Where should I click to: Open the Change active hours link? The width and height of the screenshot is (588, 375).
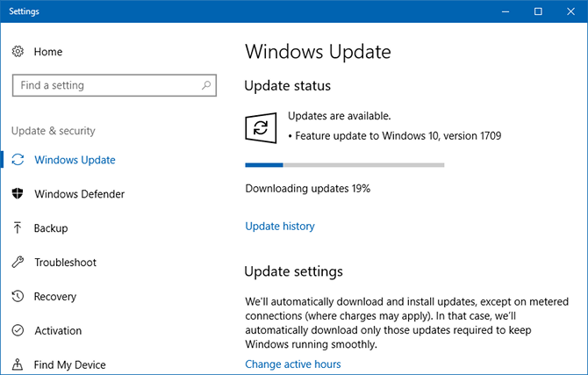293,364
